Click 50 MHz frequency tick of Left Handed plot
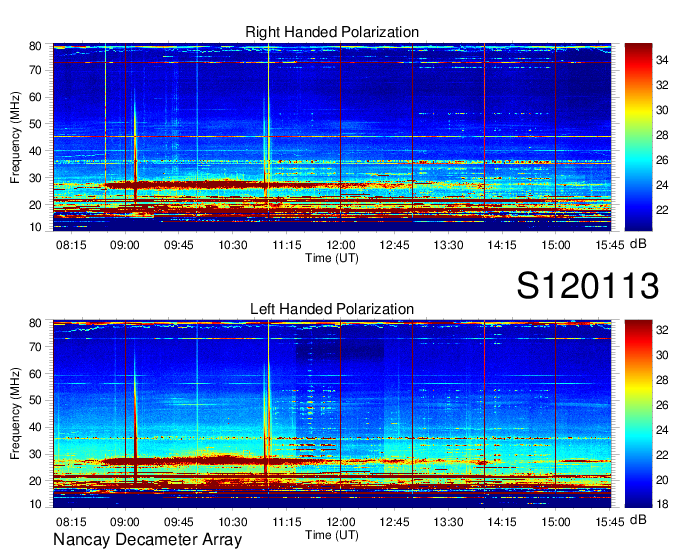Image resolution: width=680 pixels, height=552 pixels. point(35,400)
